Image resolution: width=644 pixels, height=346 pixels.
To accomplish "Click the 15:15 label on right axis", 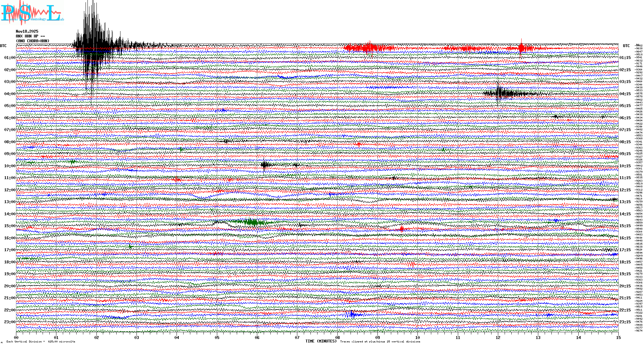I will point(625,226).
